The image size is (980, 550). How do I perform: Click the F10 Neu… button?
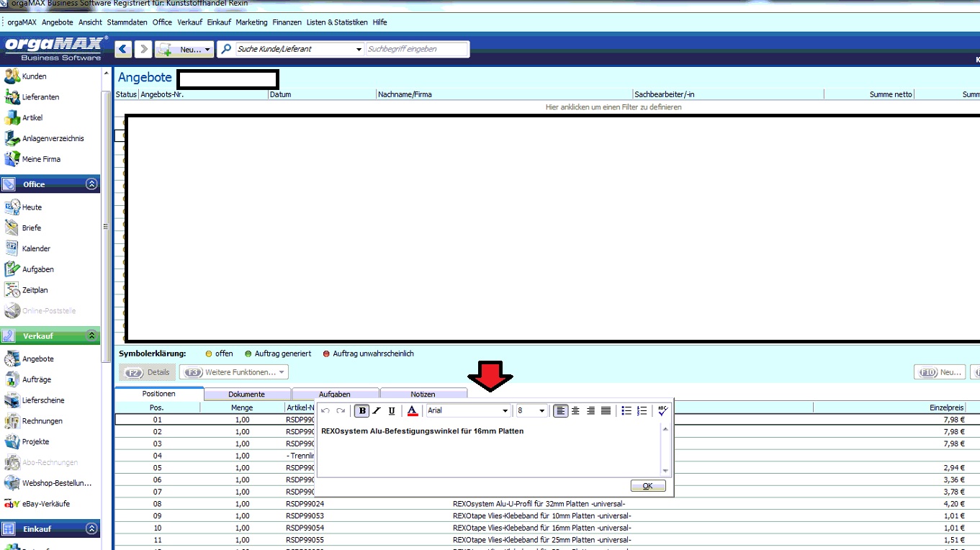click(940, 372)
